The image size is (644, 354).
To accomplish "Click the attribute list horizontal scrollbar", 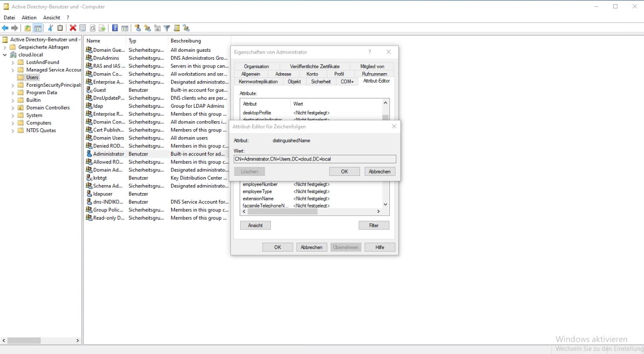I will pos(312,211).
